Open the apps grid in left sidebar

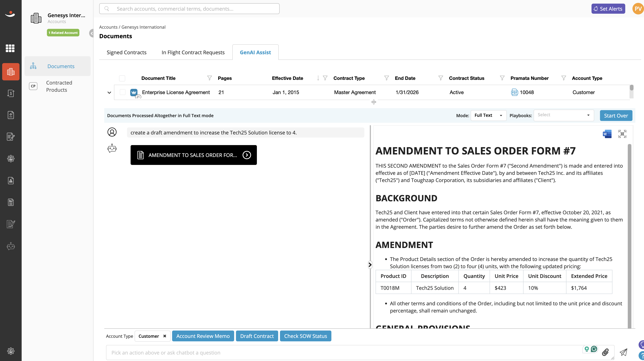(x=10, y=48)
